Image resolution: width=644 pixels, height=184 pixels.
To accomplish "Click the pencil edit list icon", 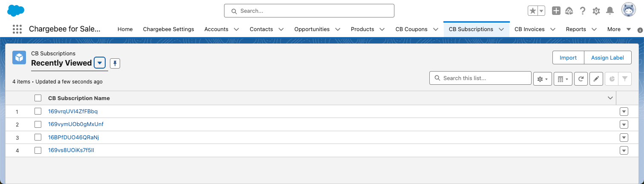I will coord(596,78).
